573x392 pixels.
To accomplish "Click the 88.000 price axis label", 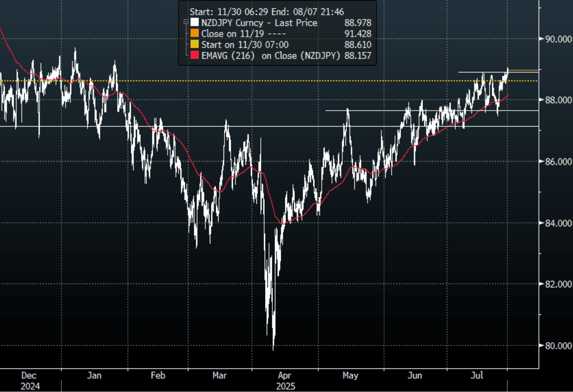I will click(555, 100).
